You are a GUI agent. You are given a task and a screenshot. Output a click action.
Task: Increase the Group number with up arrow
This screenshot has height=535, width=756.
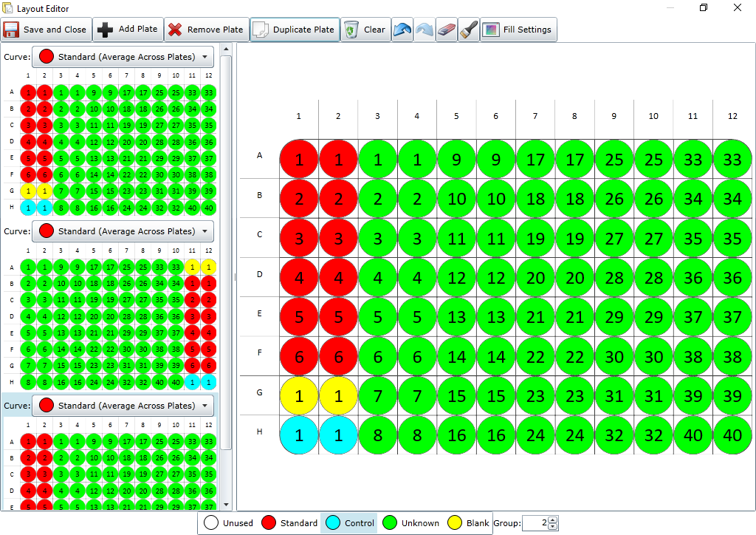coord(553,519)
